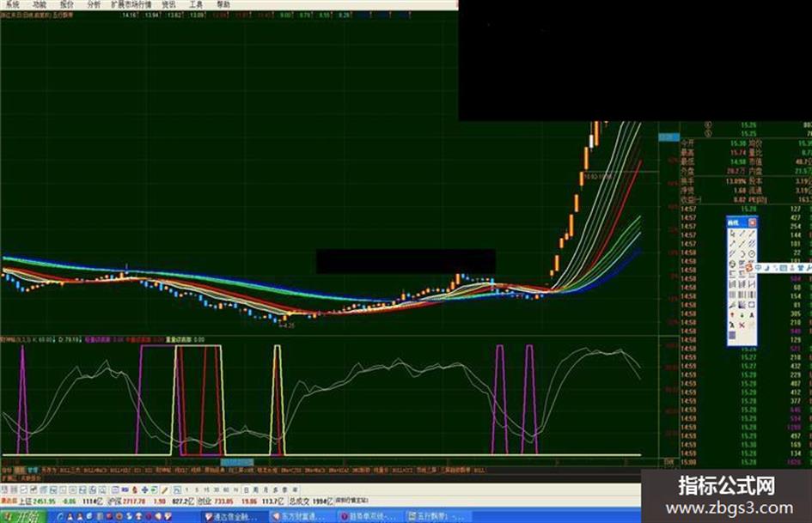Select the 多 multi-period button
The width and height of the screenshot is (812, 523).
tap(276, 490)
